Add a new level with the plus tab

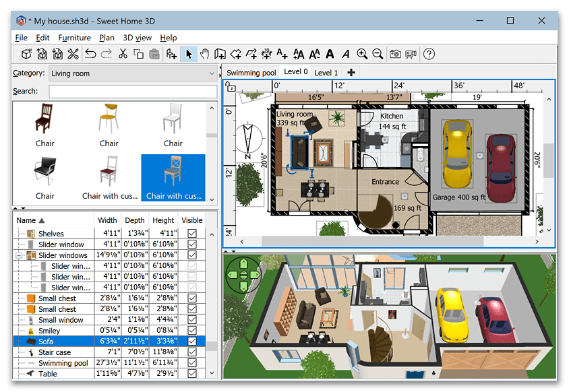(x=351, y=73)
